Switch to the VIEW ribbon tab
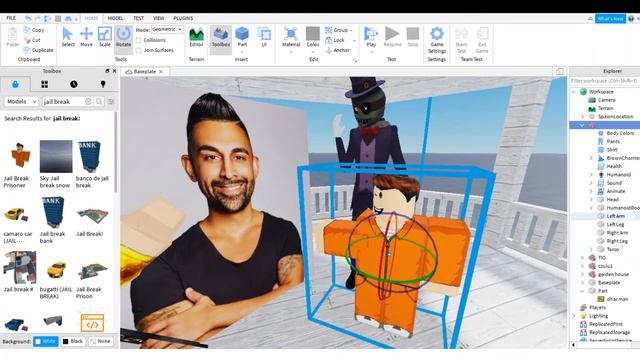The image size is (640, 360). 158,18
